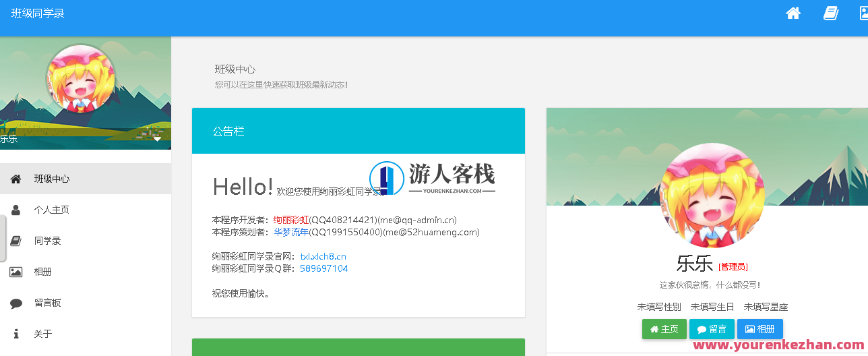This screenshot has width=868, height=356.
Task: Open the planner link 华梦流年
Action: coord(291,232)
